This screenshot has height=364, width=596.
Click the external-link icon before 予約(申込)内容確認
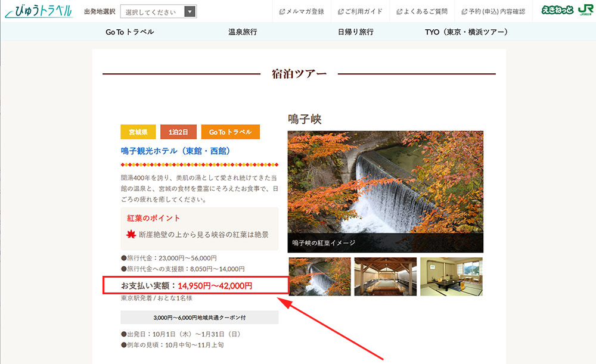pyautogui.click(x=464, y=12)
